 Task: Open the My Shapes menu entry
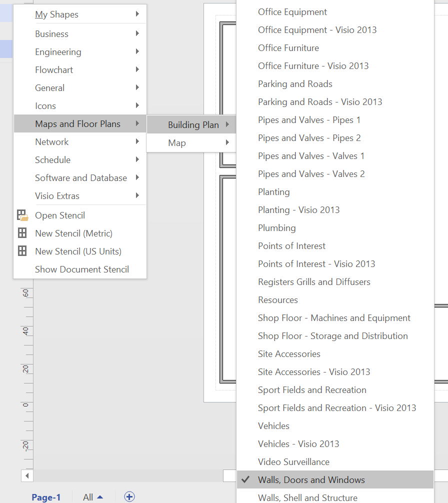tap(56, 14)
